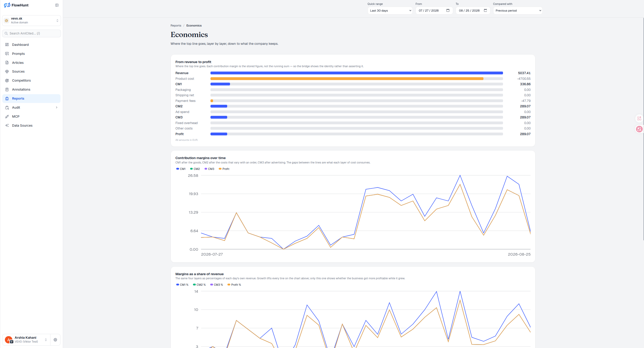Open account settings gear icon
Viewport: 644px width, 348px height.
[55, 340]
